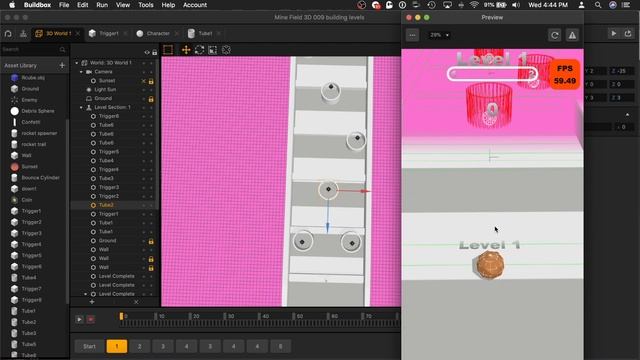Select the rectangle selection tool

pyautogui.click(x=168, y=50)
